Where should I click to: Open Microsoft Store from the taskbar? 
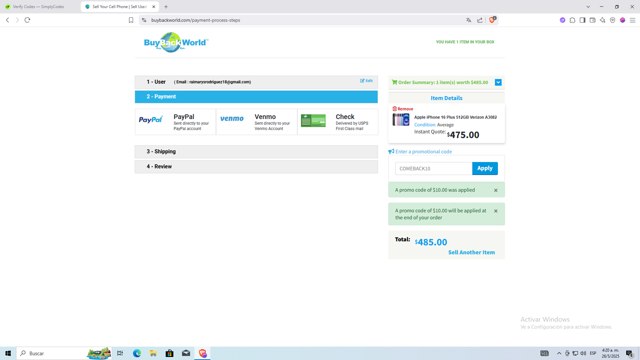[x=169, y=353]
